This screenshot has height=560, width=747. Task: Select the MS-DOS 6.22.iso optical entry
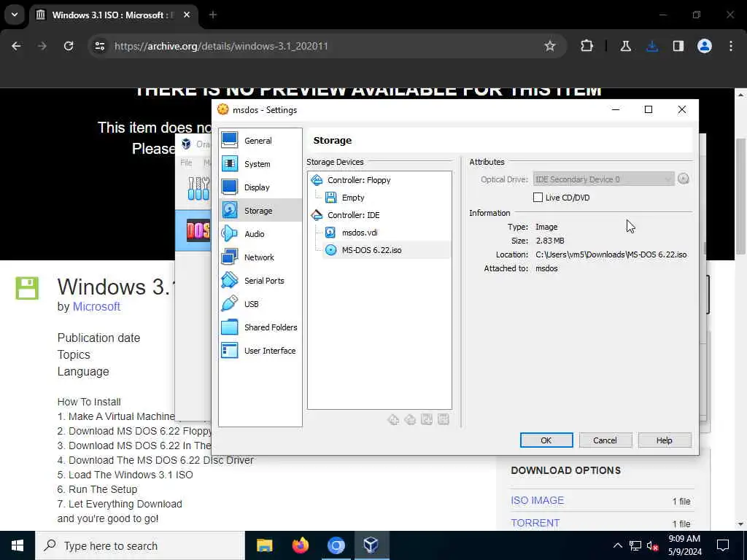(371, 250)
